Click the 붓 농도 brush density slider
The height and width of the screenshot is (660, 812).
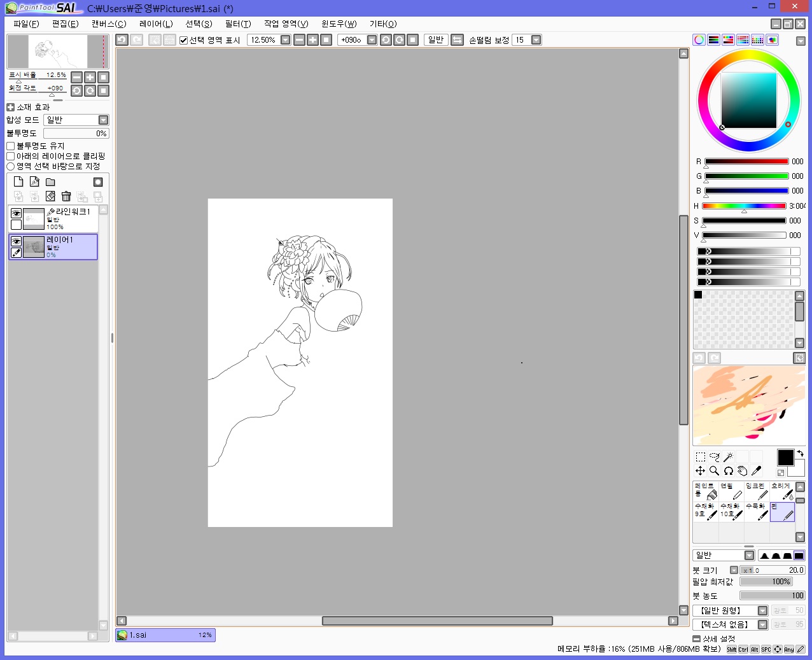[x=772, y=596]
